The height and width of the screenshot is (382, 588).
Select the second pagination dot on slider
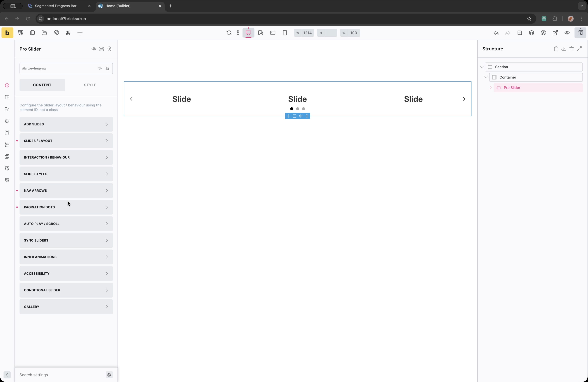click(297, 109)
